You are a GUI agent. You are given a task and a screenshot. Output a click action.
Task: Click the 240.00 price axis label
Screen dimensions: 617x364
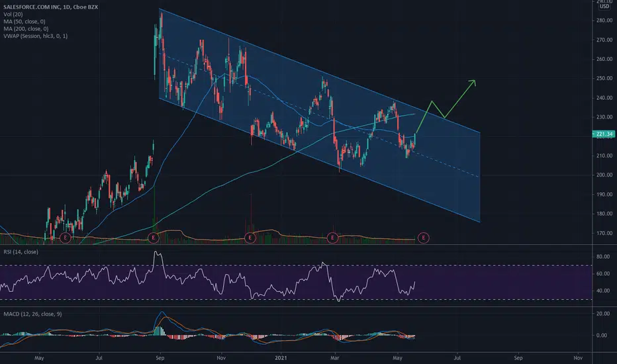click(x=604, y=97)
